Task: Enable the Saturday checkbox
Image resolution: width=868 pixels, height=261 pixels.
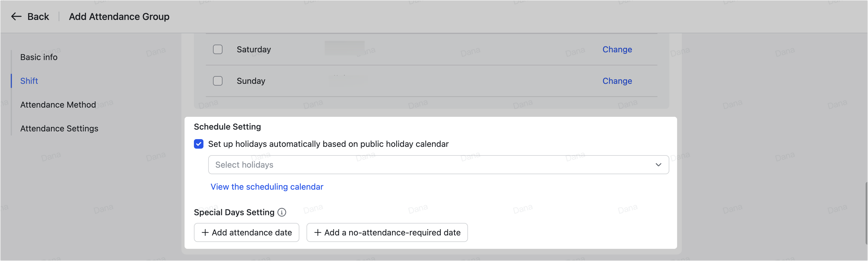Action: (218, 49)
